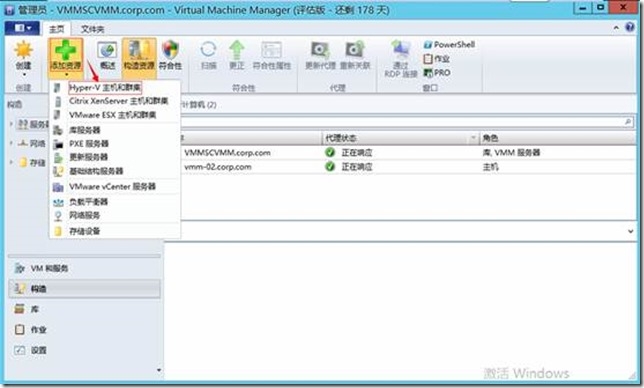Choose Citrix XenServer 主机和群集 item

(115, 101)
